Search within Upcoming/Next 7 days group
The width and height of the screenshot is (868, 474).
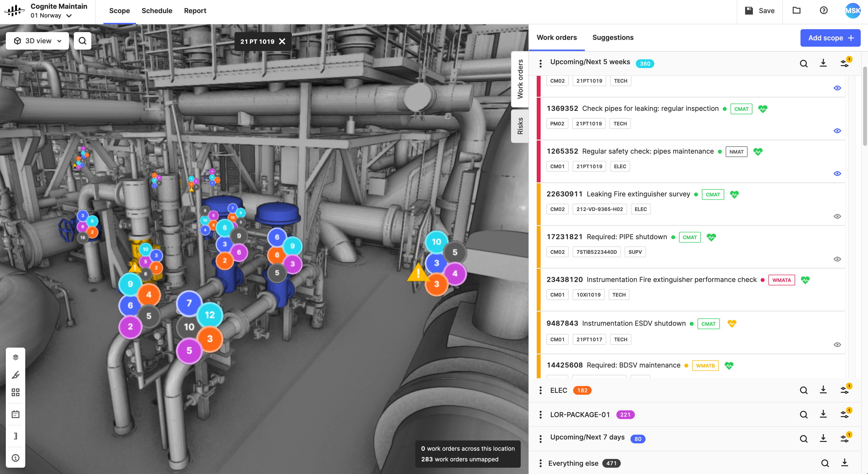click(x=804, y=439)
